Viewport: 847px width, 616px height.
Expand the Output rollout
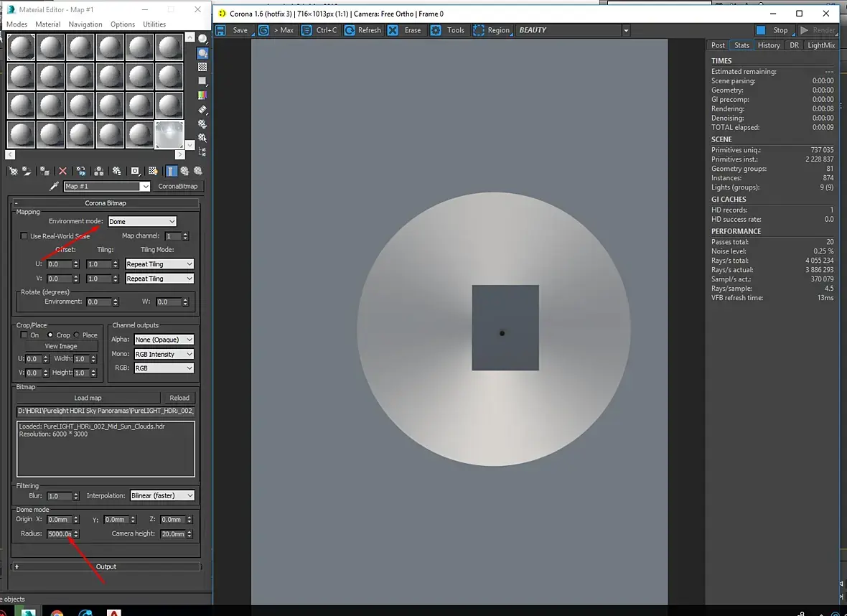tap(106, 567)
